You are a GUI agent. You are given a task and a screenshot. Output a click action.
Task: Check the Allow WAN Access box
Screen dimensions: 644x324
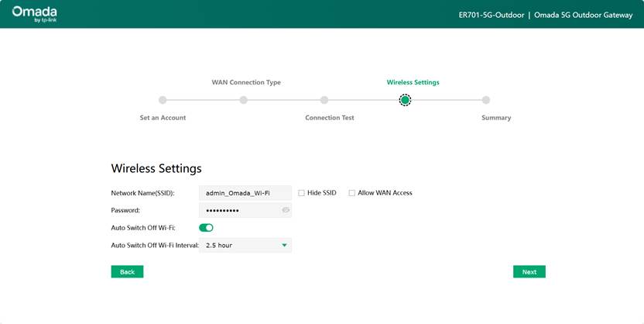pos(352,193)
